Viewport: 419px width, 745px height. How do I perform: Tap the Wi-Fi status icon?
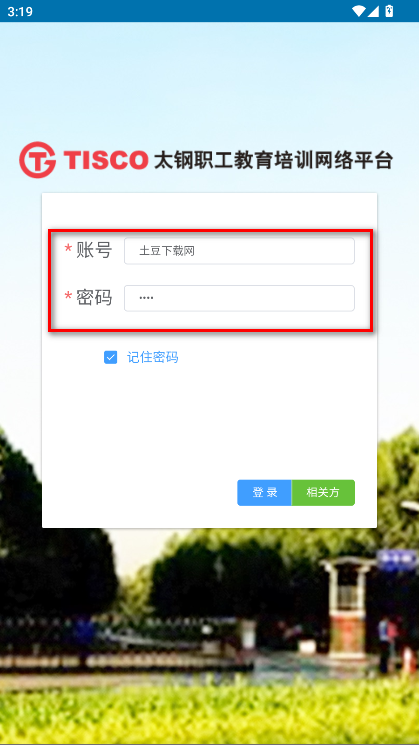point(358,11)
